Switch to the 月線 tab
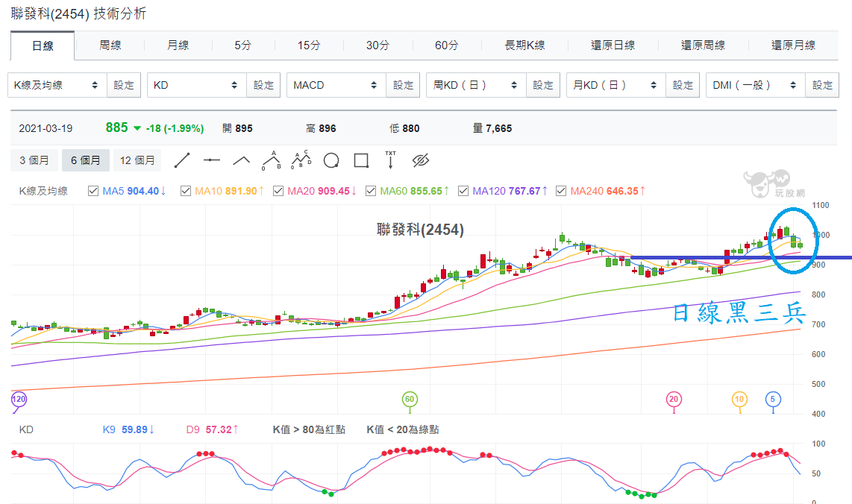The image size is (852, 504). (x=178, y=45)
